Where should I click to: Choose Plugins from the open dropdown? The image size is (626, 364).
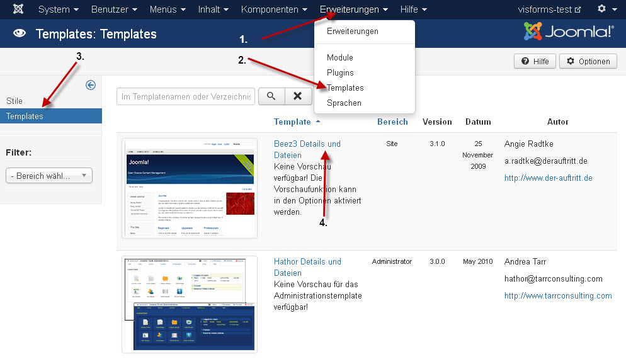coord(340,72)
